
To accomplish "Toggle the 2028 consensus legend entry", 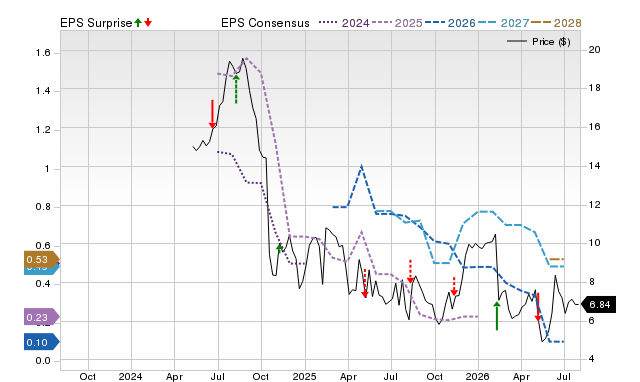I will click(x=556, y=23).
